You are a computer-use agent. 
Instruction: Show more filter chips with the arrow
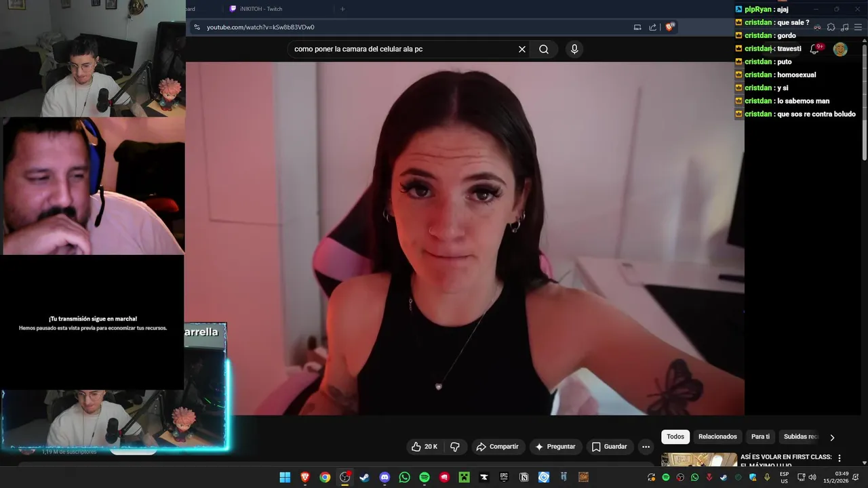click(832, 437)
